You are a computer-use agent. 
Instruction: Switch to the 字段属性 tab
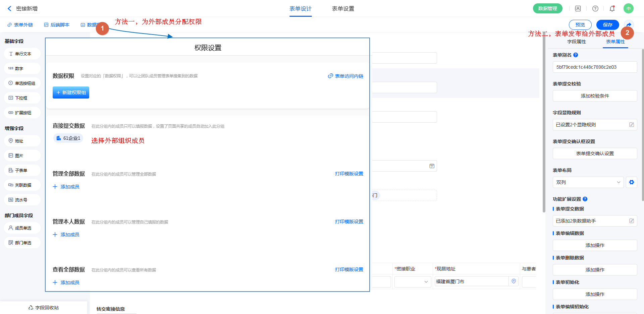coord(577,42)
